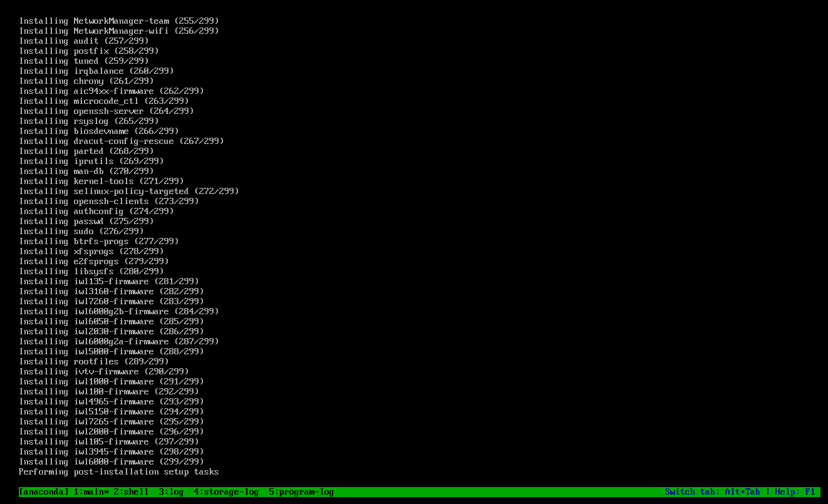The height and width of the screenshot is (504, 828).
Task: Click the 'Help: F1' hint
Action: [795, 492]
